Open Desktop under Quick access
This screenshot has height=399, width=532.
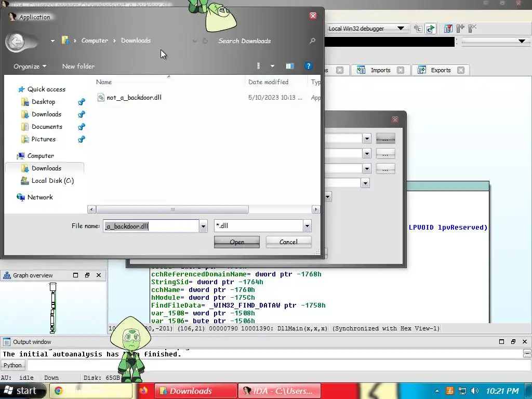(x=43, y=102)
